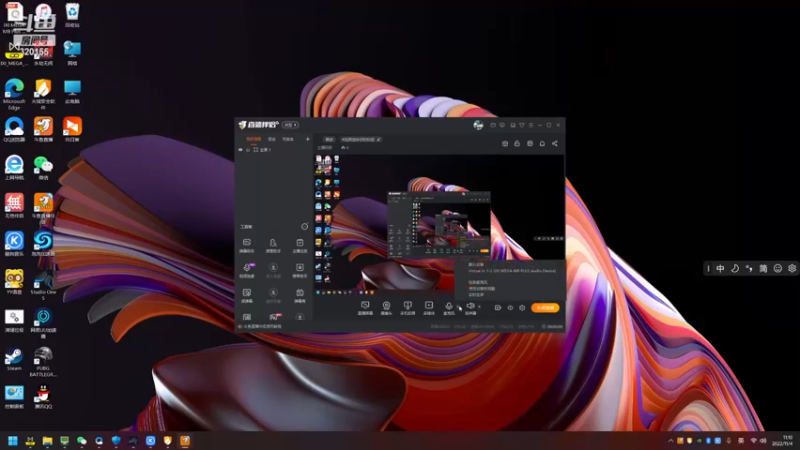This screenshot has width=800, height=450.
Task: Expand the system tray hidden icons chevron
Action: [670, 441]
